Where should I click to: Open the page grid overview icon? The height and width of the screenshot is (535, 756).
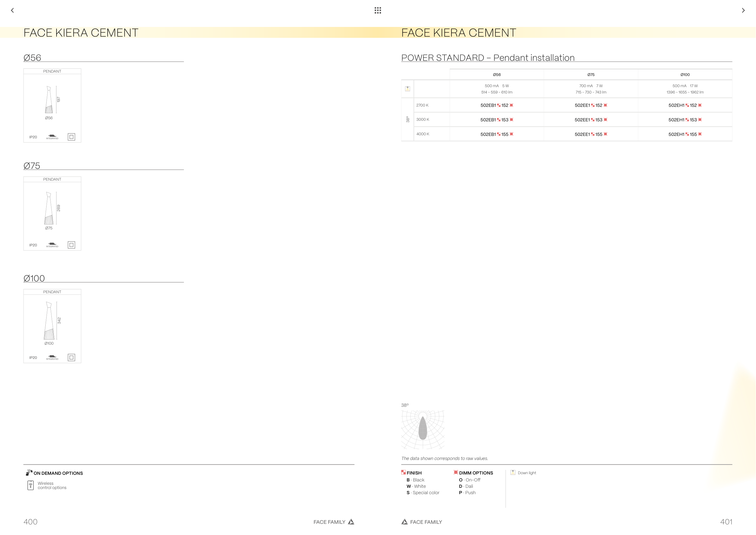click(378, 11)
